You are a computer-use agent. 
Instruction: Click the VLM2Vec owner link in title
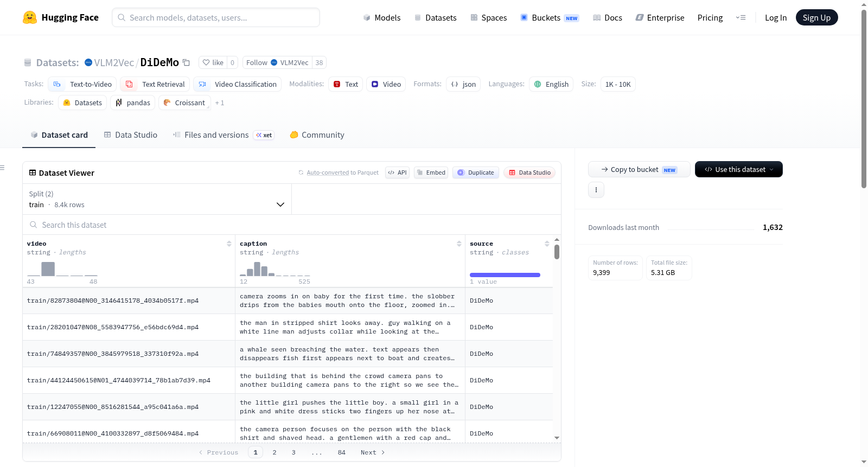(114, 62)
